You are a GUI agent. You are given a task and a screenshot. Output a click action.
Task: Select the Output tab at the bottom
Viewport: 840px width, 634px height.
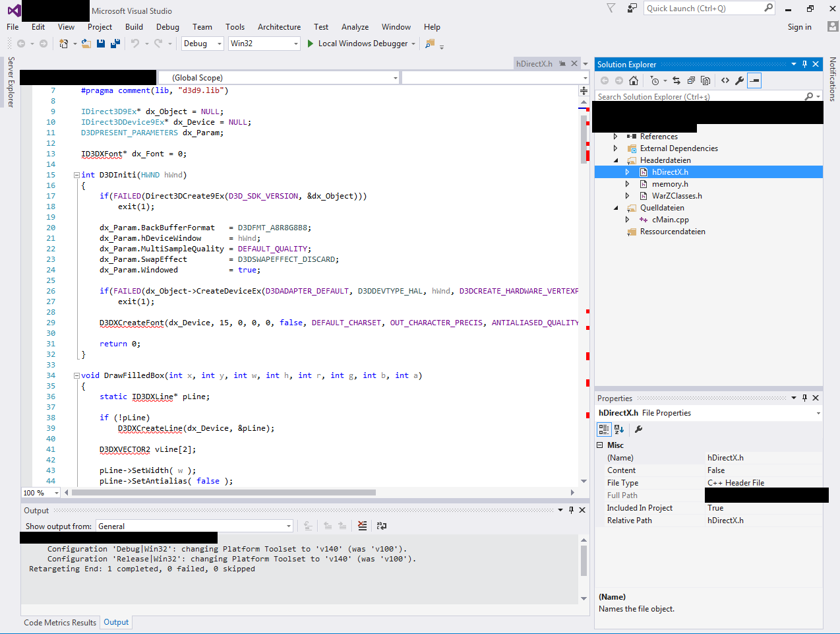tap(116, 622)
